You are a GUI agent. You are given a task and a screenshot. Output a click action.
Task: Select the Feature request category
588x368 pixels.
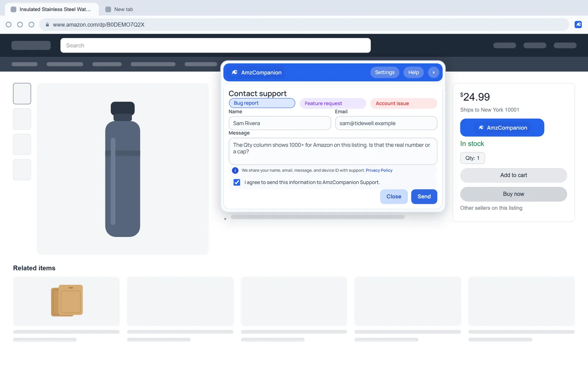333,103
